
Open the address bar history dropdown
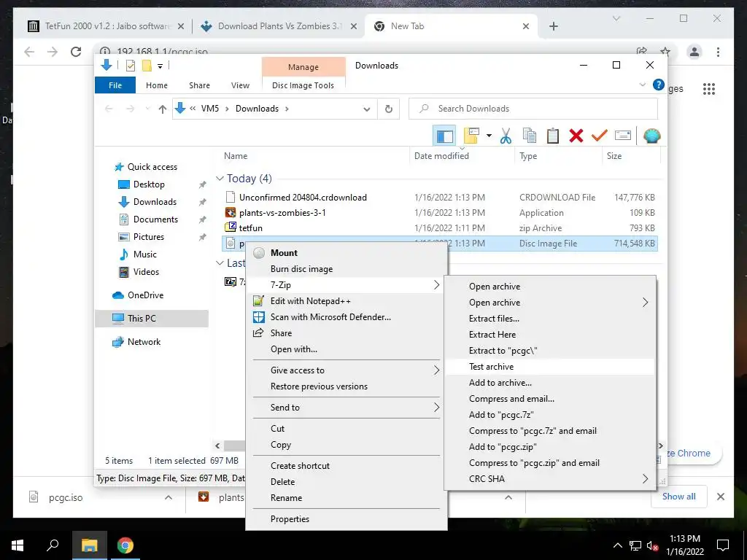pyautogui.click(x=366, y=109)
